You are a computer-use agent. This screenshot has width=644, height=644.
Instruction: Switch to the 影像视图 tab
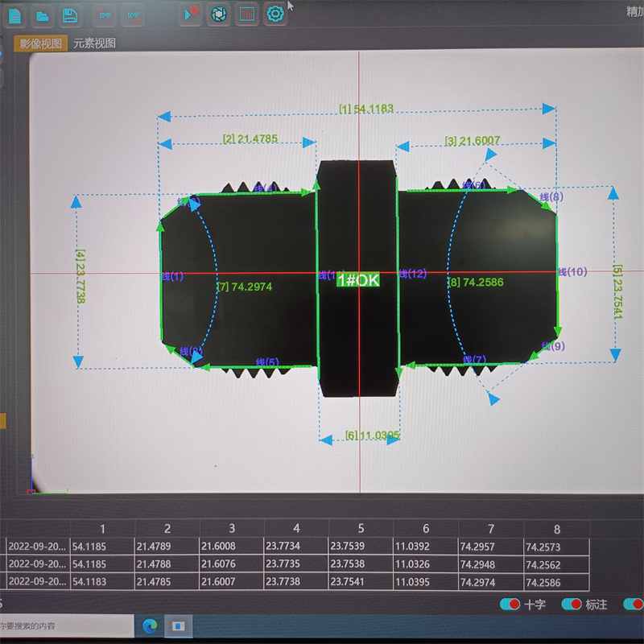tap(40, 43)
